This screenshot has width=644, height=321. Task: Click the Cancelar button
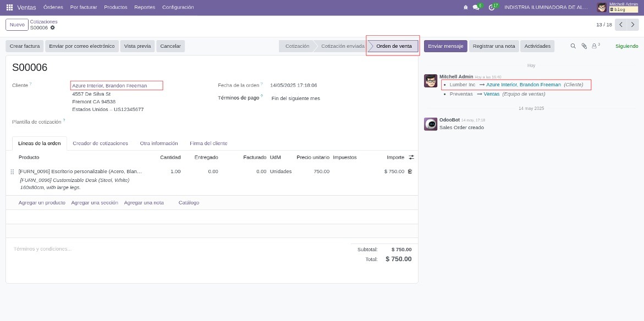pos(170,46)
